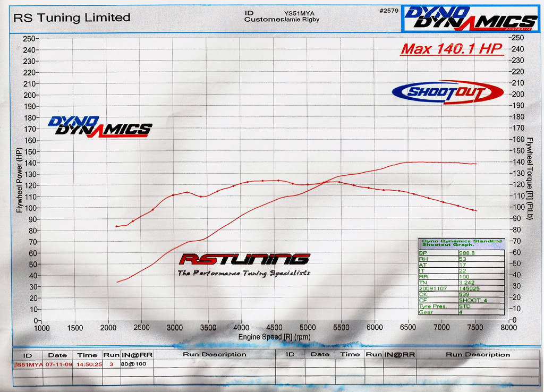Click the '1000' rpm tick label
This screenshot has width=544, height=392.
click(x=42, y=328)
